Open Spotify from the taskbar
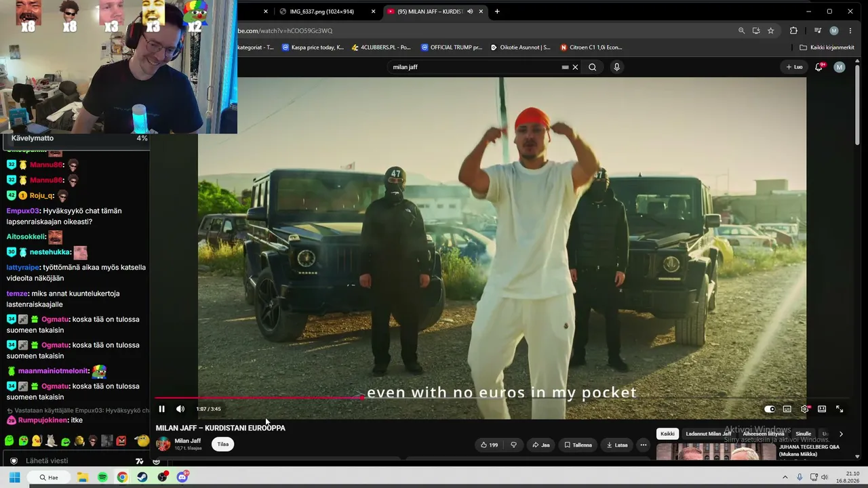The width and height of the screenshot is (868, 488). click(102, 477)
